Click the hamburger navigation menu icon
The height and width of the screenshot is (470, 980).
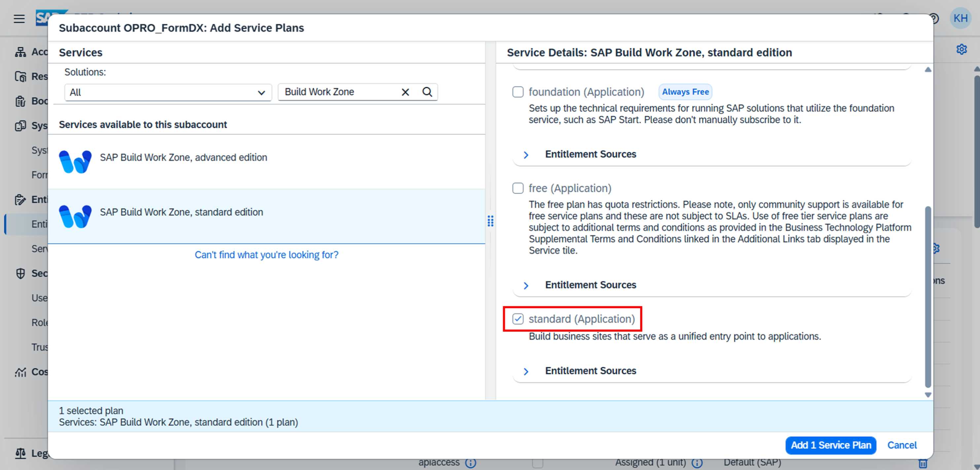19,18
